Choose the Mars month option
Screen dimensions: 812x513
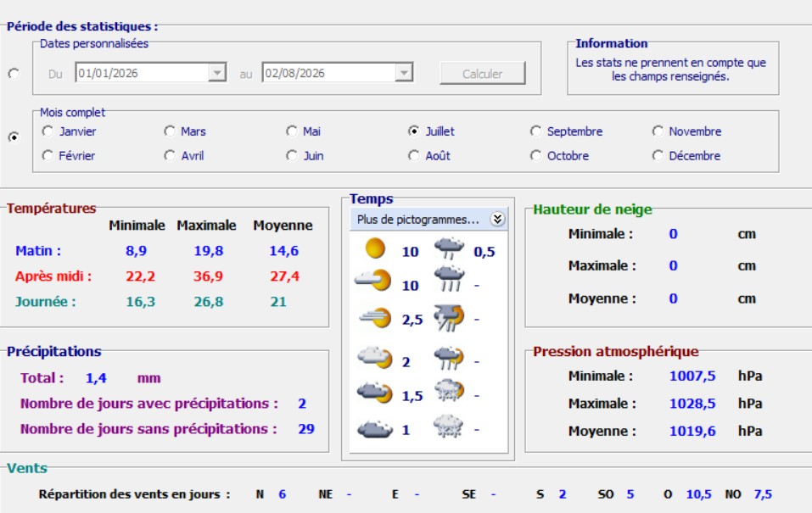185,131
